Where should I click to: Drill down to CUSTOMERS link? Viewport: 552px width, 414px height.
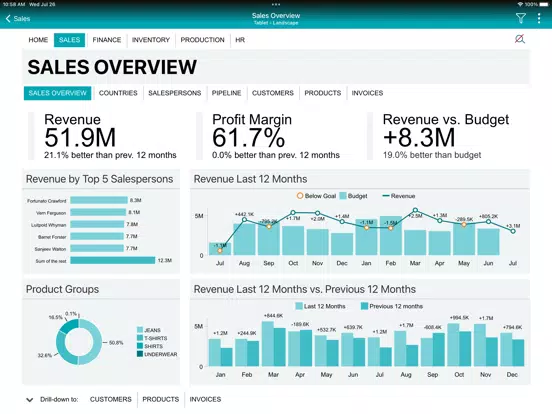tap(111, 399)
